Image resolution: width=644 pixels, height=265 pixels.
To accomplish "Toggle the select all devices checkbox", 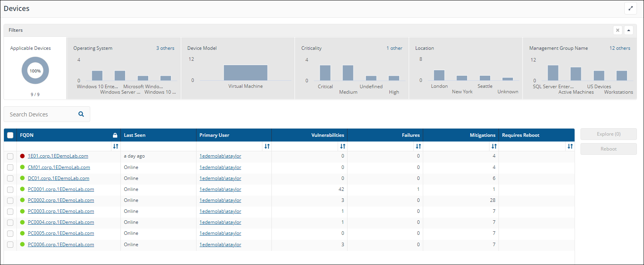I will [10, 135].
